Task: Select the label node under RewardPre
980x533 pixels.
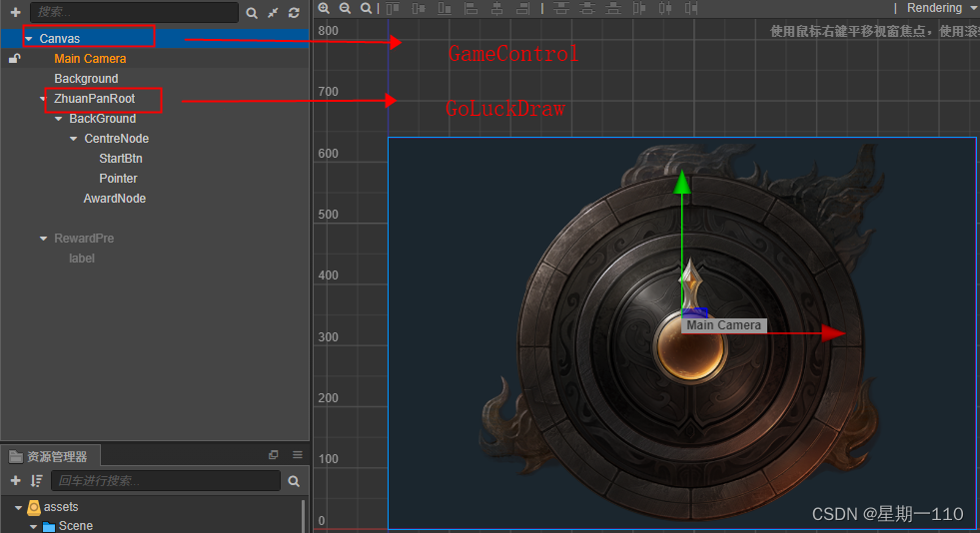Action: click(82, 259)
